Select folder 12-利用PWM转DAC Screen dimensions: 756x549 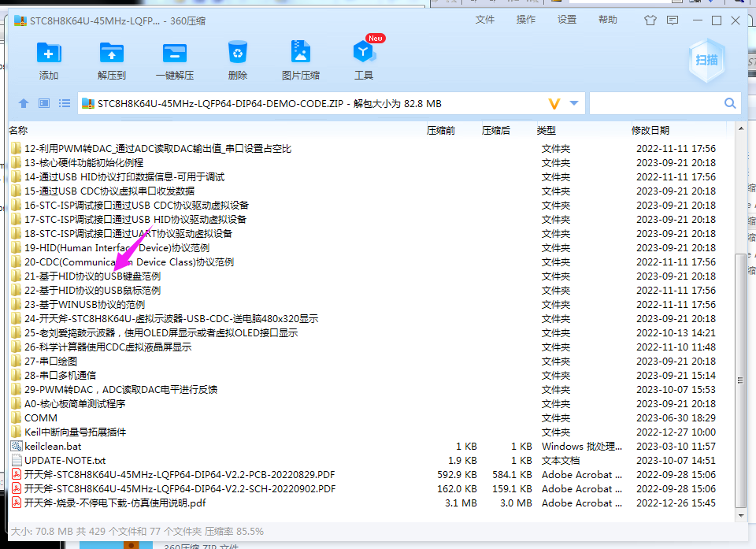157,149
